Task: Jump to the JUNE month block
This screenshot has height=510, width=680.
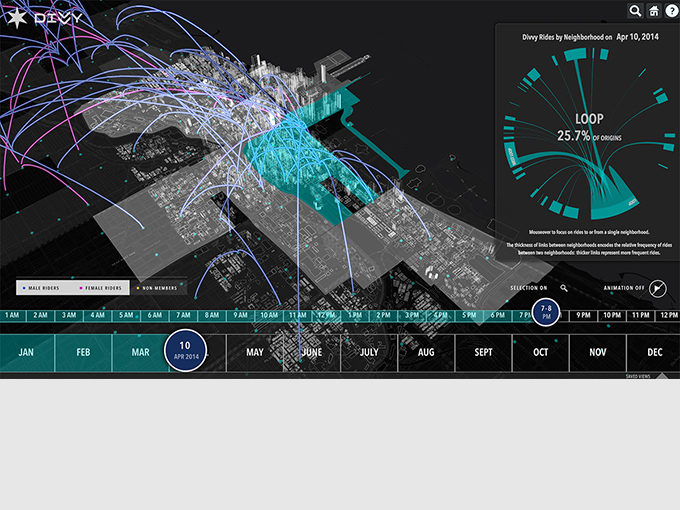Action: (312, 353)
